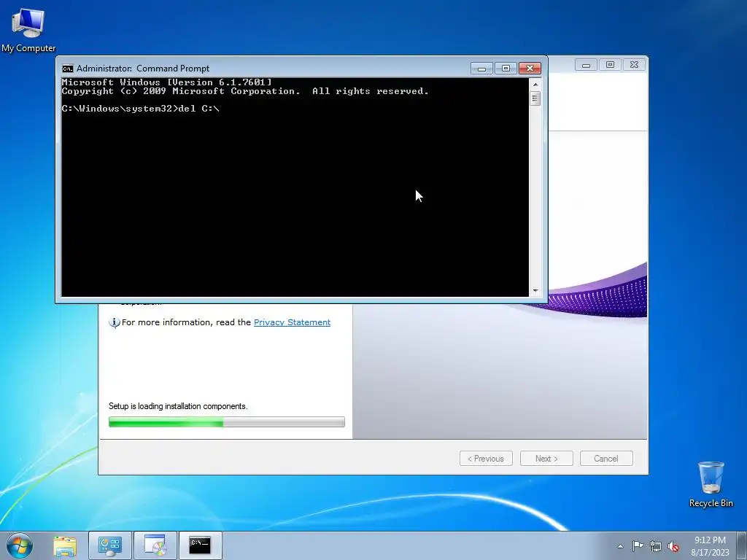Open the Command Prompt system menu icon
747x560 pixels.
point(68,69)
